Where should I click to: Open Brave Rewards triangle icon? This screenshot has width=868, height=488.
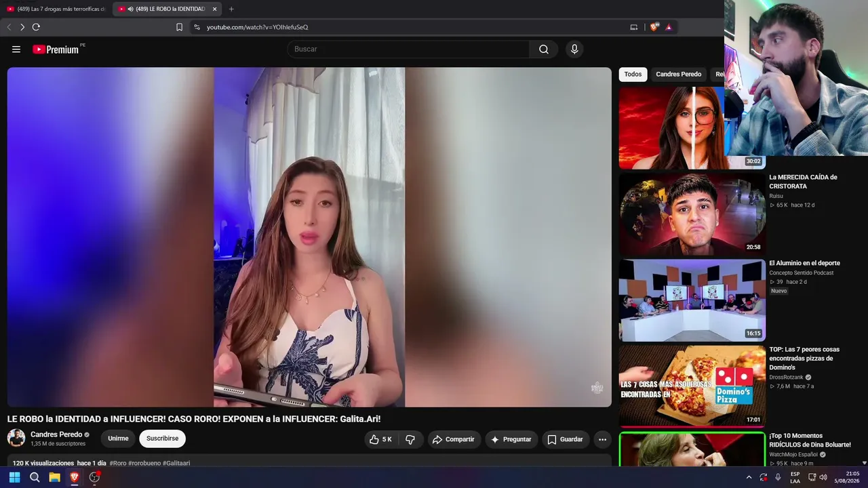pyautogui.click(x=669, y=27)
